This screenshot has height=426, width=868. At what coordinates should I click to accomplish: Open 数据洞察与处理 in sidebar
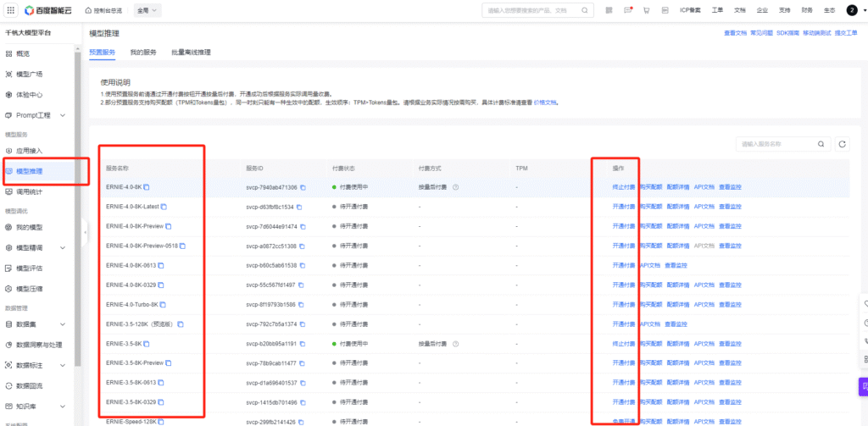[x=39, y=345]
